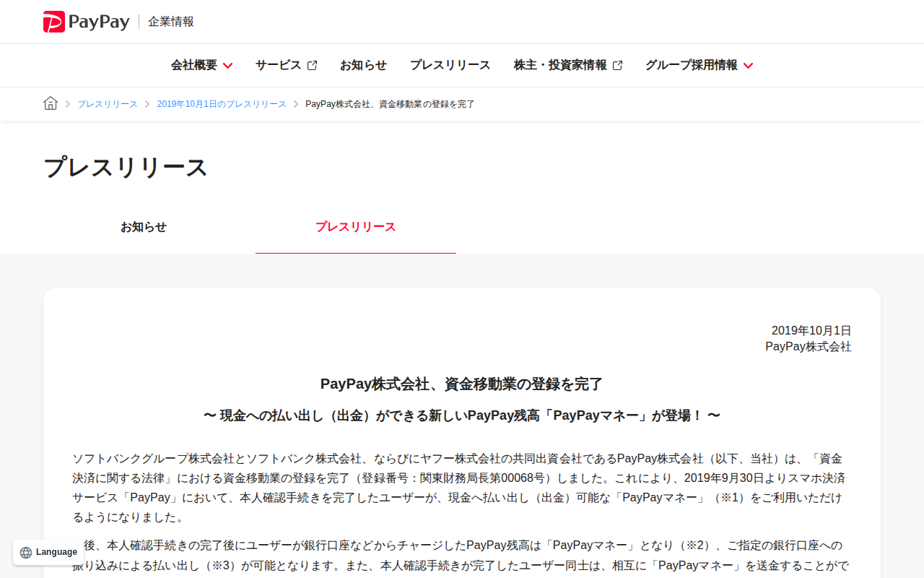This screenshot has width=924, height=578.
Task: Click the PayPay logo
Action: (87, 22)
